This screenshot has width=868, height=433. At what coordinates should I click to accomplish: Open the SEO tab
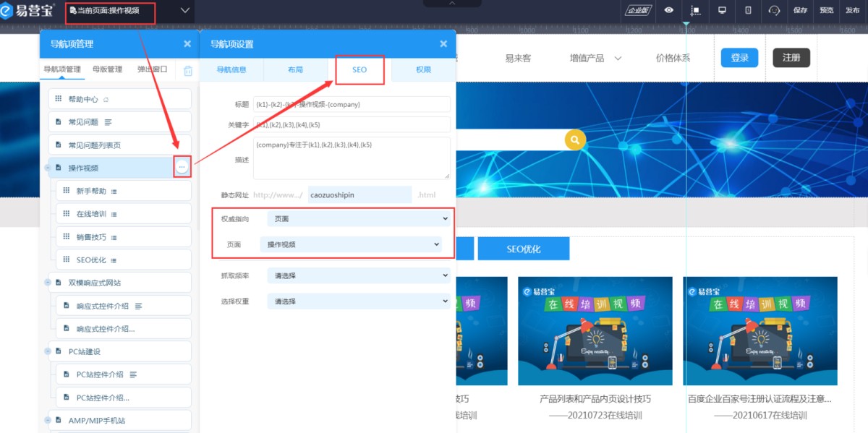[359, 70]
